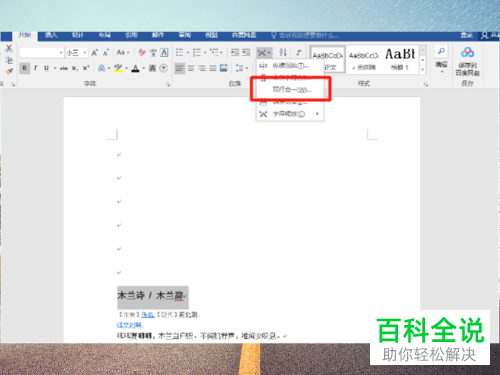Select the Format Painter brush icon
This screenshot has width=500, height=375.
(x=9, y=71)
